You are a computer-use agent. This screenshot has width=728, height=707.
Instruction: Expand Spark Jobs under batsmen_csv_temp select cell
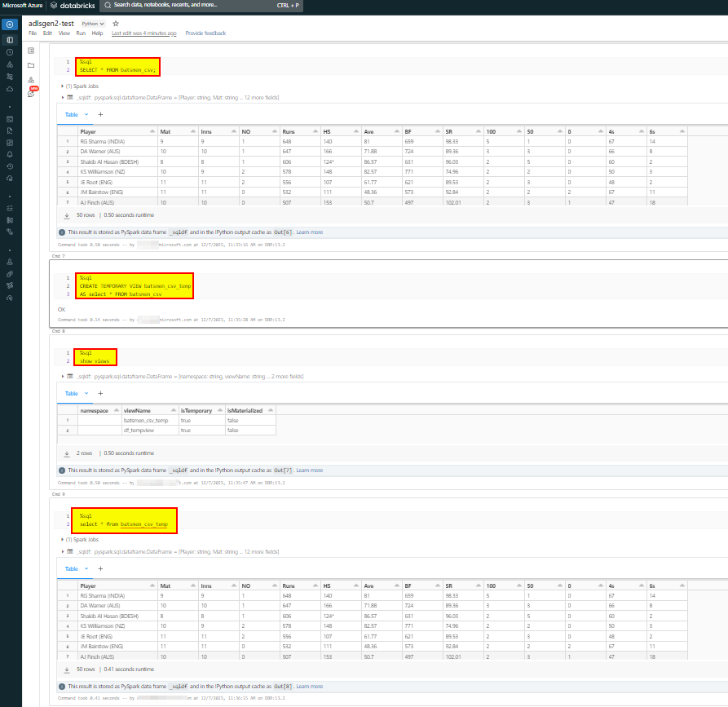pos(63,540)
